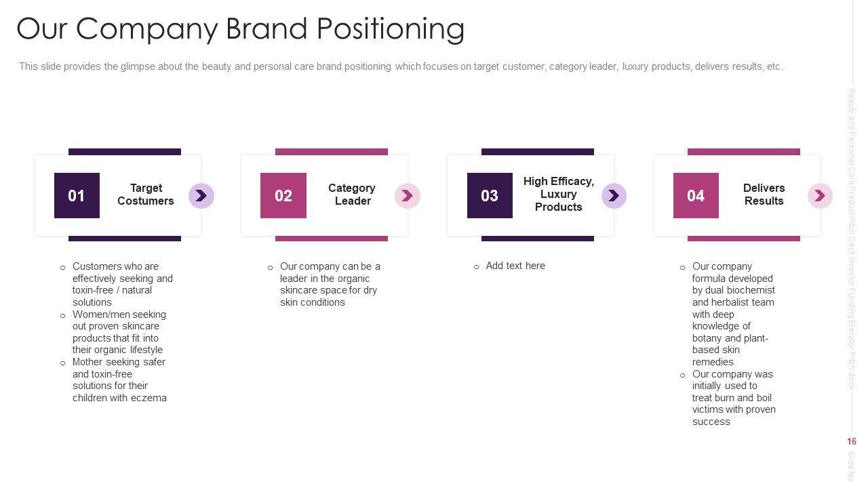Viewport: 868px width, 488px height.
Task: Select the magenta 04 number box
Action: (696, 196)
